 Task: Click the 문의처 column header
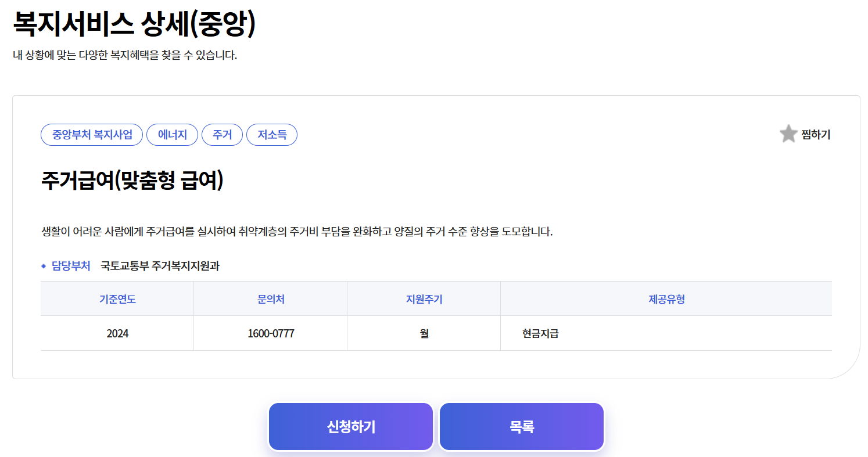tap(270, 298)
